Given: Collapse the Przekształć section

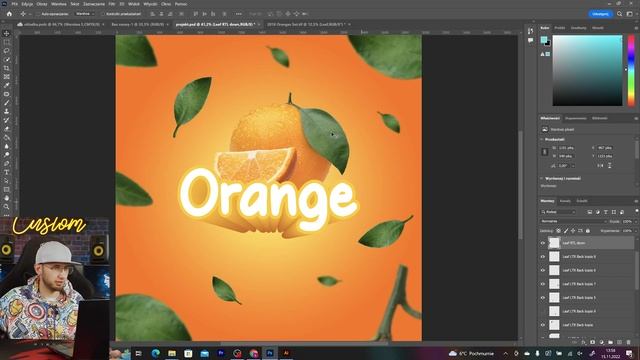Looking at the screenshot, I should pos(542,140).
